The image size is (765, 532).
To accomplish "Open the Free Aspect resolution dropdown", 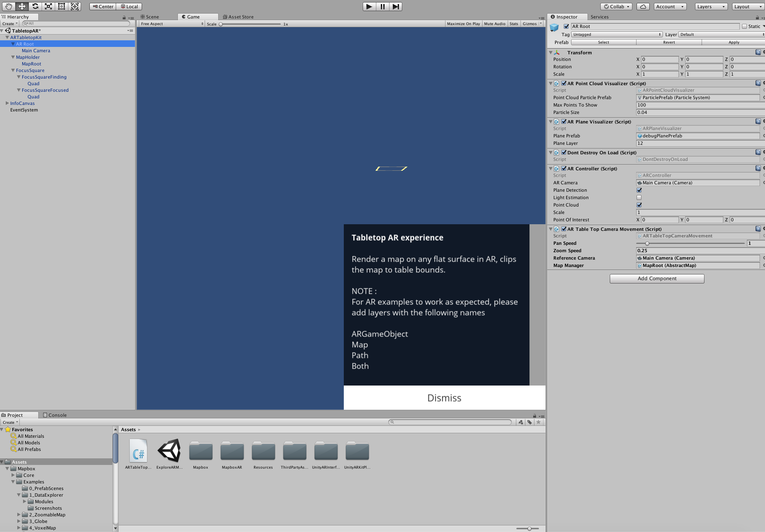I will click(x=170, y=23).
